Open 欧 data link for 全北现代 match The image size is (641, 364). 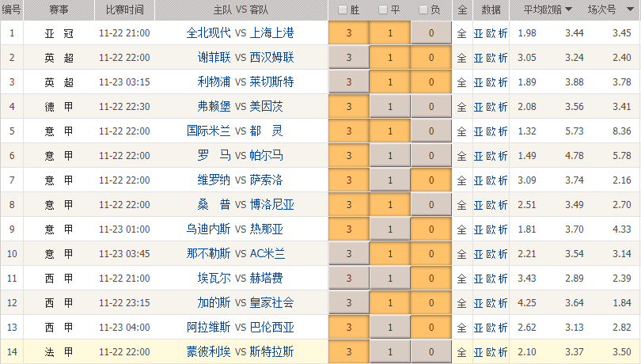(x=491, y=33)
